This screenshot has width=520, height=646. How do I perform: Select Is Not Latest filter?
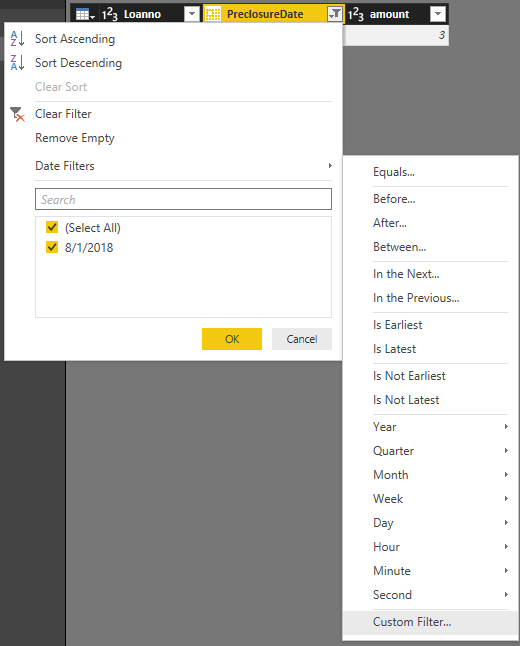tap(406, 400)
